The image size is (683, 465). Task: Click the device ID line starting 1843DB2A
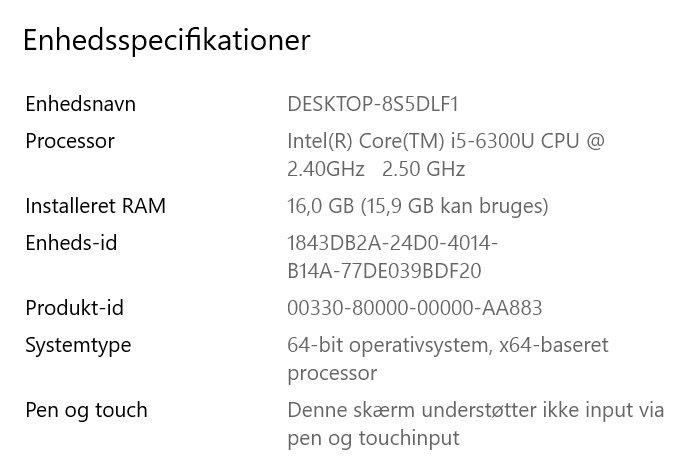coord(392,243)
